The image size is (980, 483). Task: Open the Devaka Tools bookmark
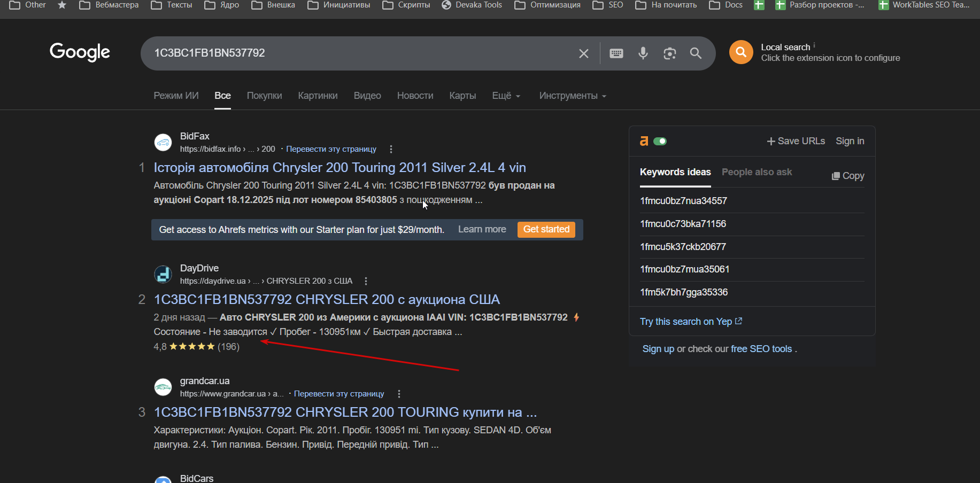click(472, 5)
